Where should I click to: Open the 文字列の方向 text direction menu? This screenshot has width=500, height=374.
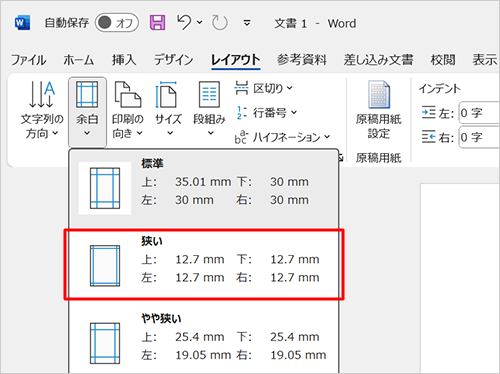[42, 110]
